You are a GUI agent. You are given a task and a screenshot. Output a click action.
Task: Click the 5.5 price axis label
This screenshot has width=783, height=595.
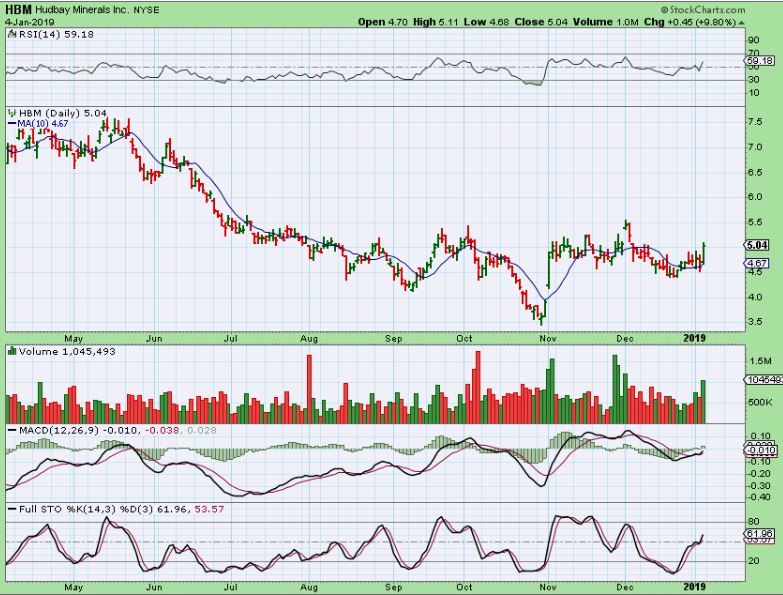click(755, 222)
